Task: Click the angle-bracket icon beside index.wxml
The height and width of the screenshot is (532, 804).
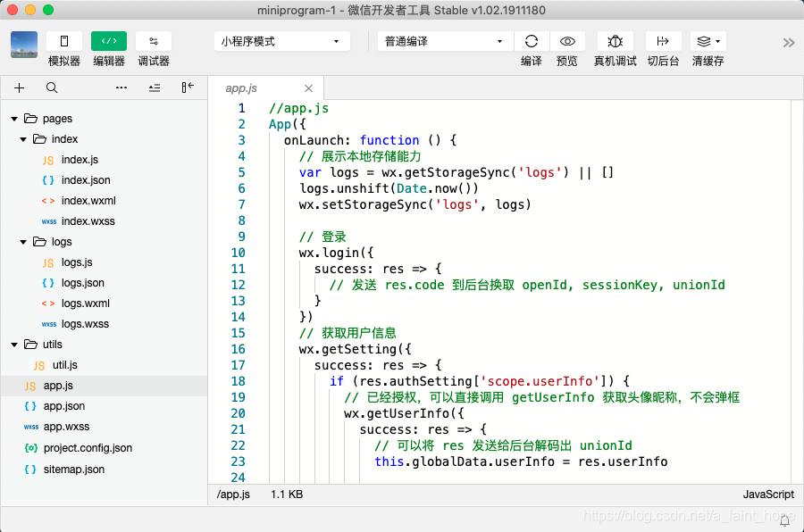Action: [x=48, y=201]
